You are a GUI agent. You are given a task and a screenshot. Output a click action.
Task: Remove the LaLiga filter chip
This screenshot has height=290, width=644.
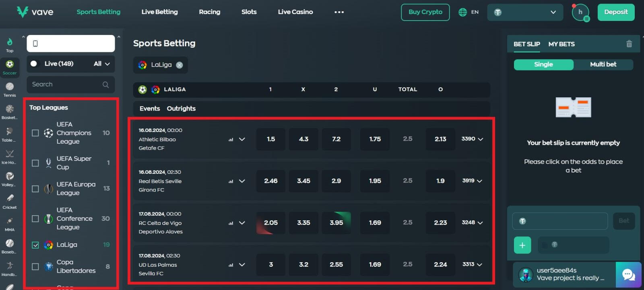pyautogui.click(x=180, y=65)
